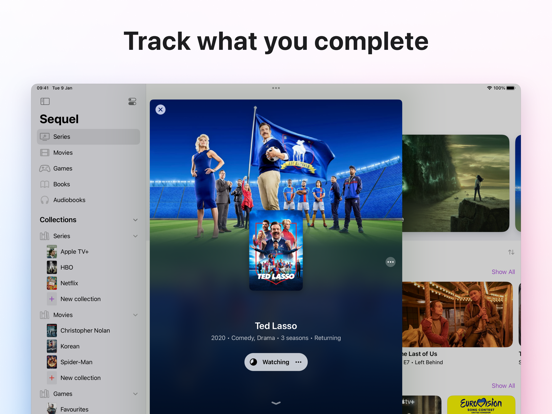Click the first Show All link

click(x=503, y=272)
